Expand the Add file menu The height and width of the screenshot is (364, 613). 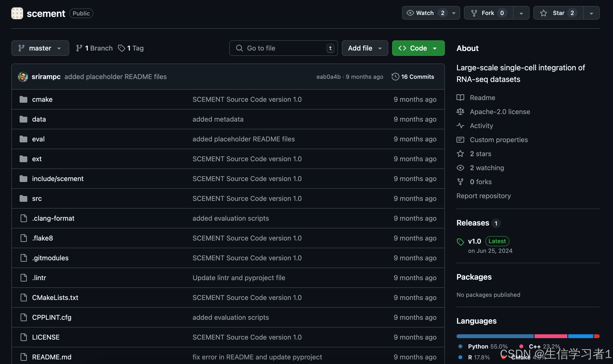[365, 48]
